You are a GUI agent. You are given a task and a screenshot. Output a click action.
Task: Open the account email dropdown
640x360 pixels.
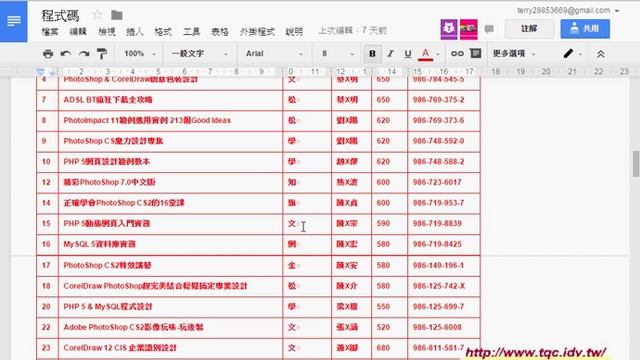tap(568, 10)
